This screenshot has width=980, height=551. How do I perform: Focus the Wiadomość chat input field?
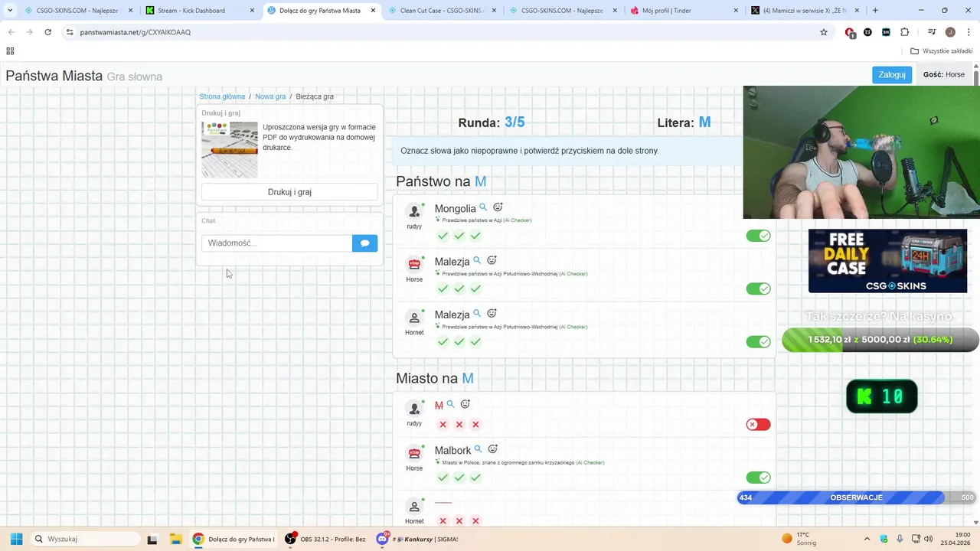(276, 243)
